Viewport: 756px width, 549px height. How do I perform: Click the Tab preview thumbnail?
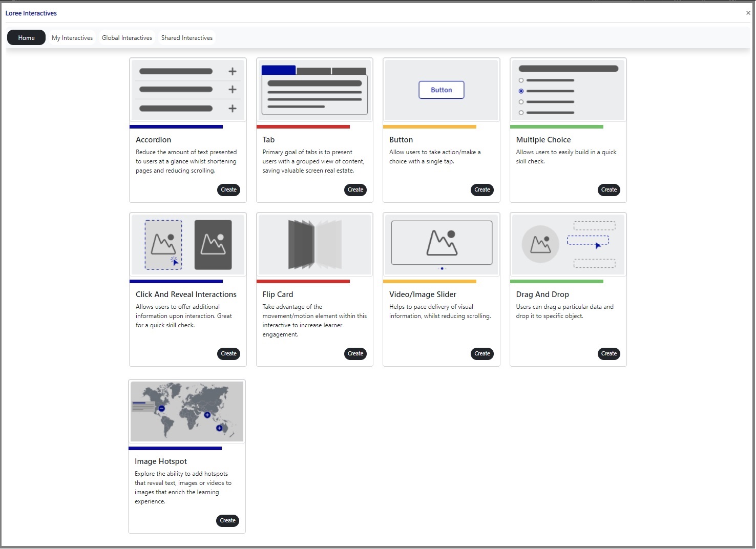coord(314,90)
